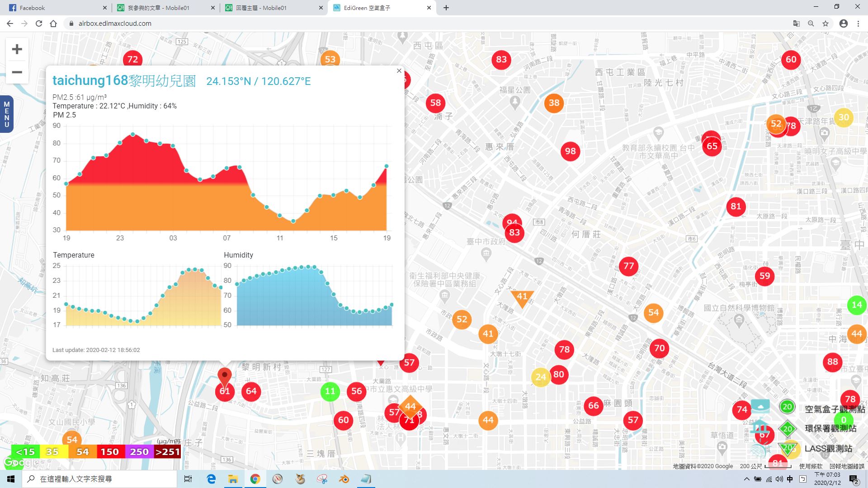Screen dimensions: 868x488
Task: Open a new browser tab
Action: (446, 8)
